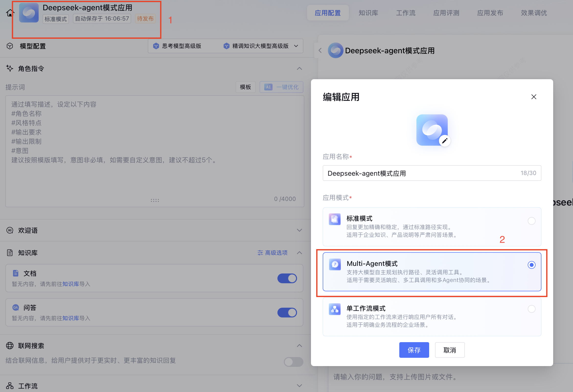The height and width of the screenshot is (392, 573).
Task: Open the 工作流 top tab
Action: (x=406, y=13)
